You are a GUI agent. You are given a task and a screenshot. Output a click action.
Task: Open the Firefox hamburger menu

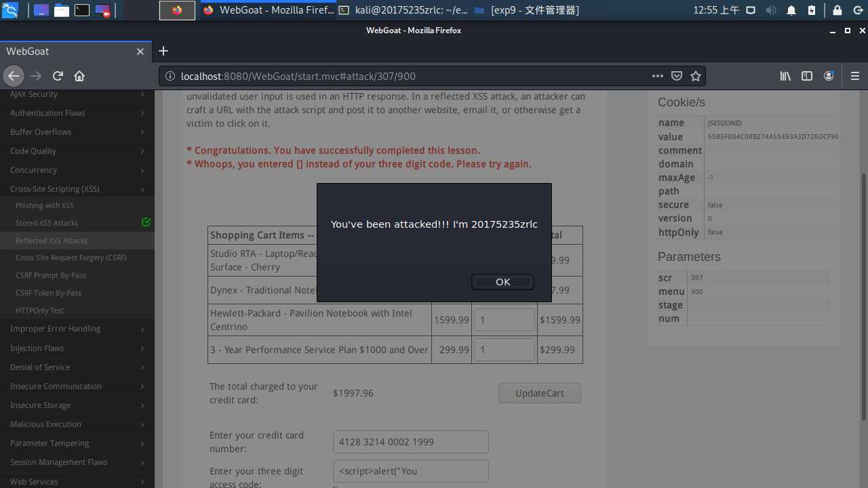point(854,76)
